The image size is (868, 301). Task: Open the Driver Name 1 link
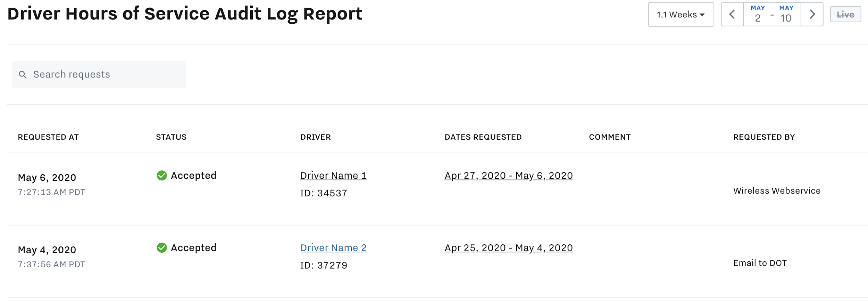click(333, 176)
